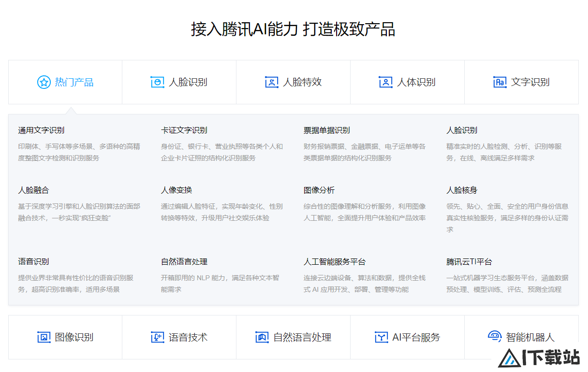Select the 热门产品 tab
588x372 pixels.
point(65,82)
